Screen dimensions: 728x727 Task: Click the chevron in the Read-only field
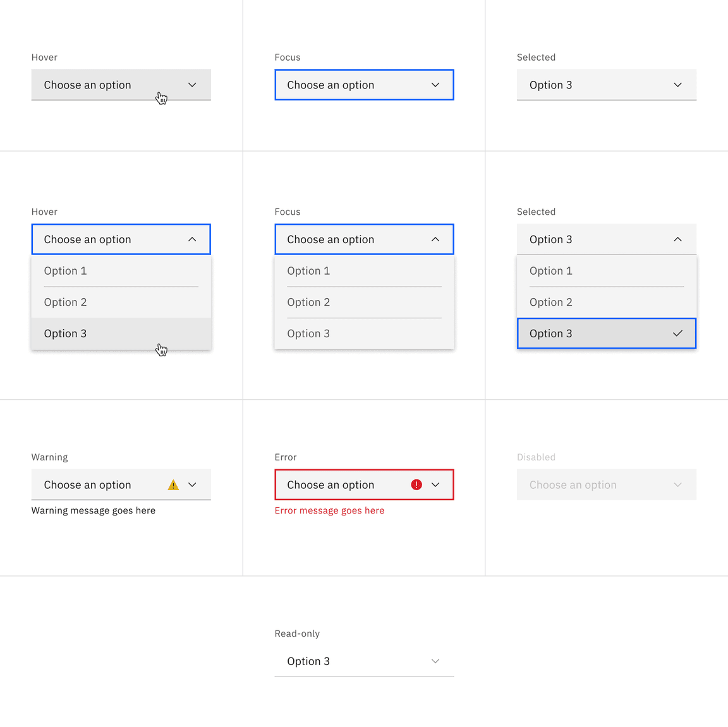point(435,661)
